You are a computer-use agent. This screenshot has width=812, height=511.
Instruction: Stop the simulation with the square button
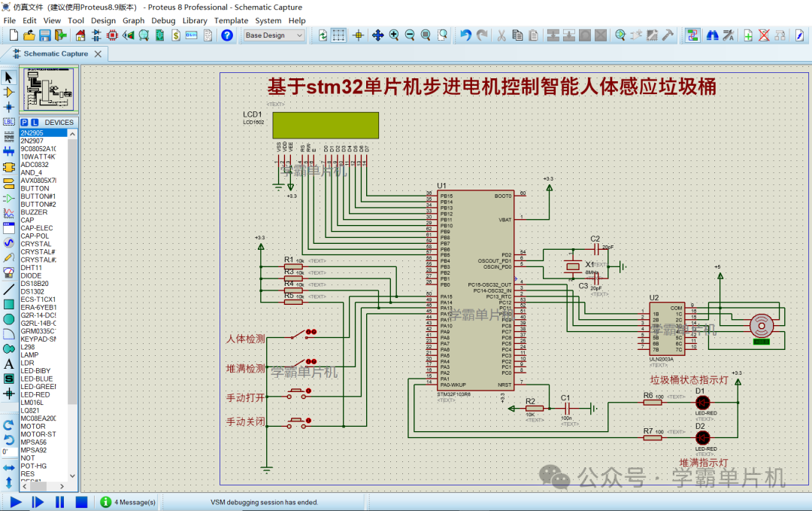[x=81, y=502]
